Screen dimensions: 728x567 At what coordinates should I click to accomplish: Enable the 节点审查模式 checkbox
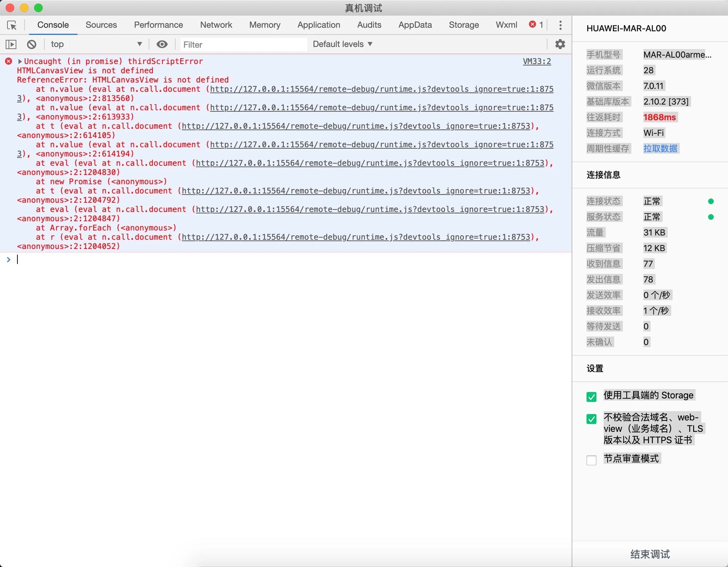(591, 460)
